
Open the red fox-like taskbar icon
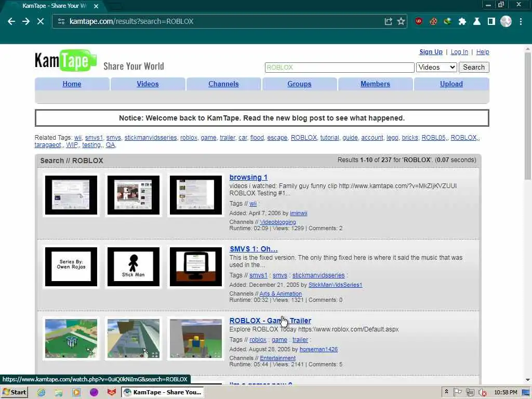click(112, 393)
